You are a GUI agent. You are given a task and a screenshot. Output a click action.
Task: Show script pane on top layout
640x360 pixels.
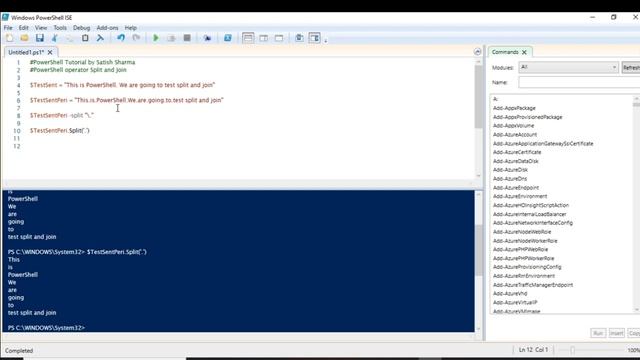[248, 38]
